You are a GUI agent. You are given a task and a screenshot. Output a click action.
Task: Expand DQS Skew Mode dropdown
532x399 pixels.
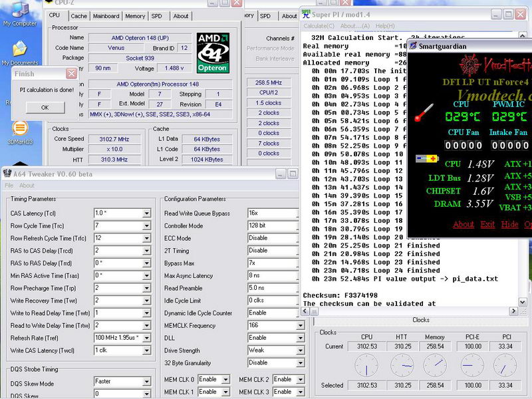pyautogui.click(x=146, y=382)
